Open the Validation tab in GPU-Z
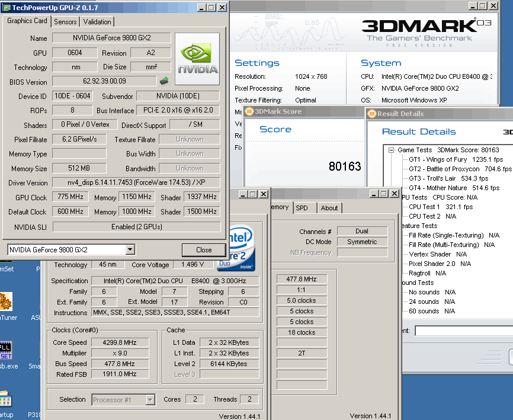This screenshot has height=420, width=513. (97, 22)
